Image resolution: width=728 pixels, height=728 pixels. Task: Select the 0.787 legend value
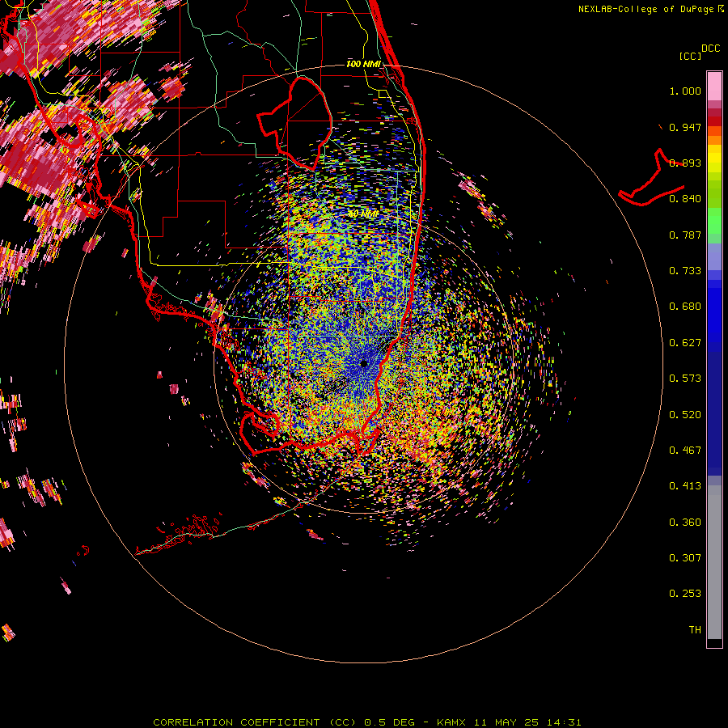pos(685,235)
